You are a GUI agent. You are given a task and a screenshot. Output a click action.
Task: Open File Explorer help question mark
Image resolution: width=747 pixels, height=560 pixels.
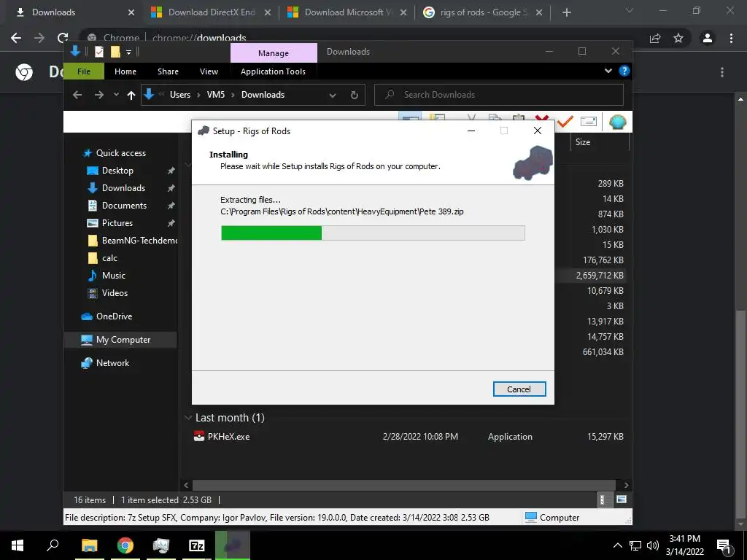tap(624, 71)
